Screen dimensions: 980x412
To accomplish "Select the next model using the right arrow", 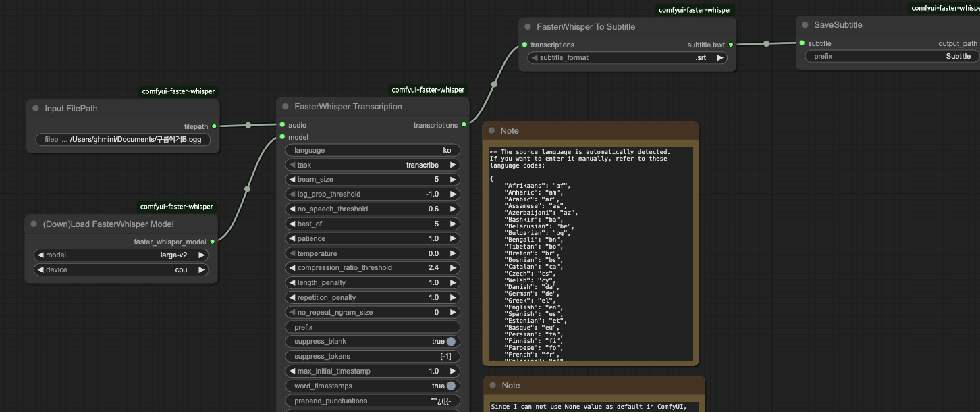I will coord(201,255).
